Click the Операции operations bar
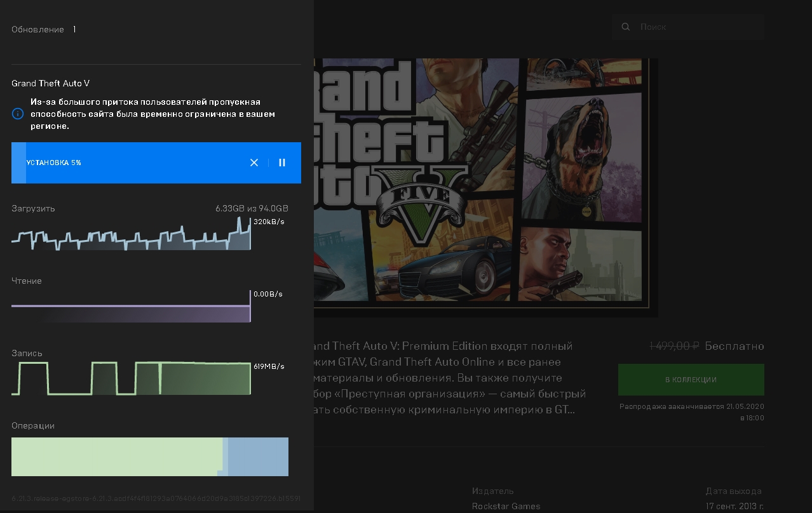Screen dimensions: 812x513 pos(150,456)
